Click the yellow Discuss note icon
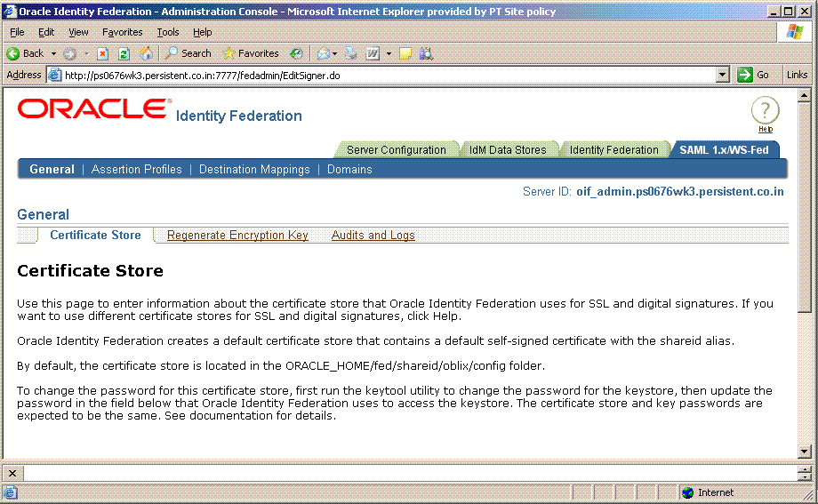818x504 pixels. (405, 53)
